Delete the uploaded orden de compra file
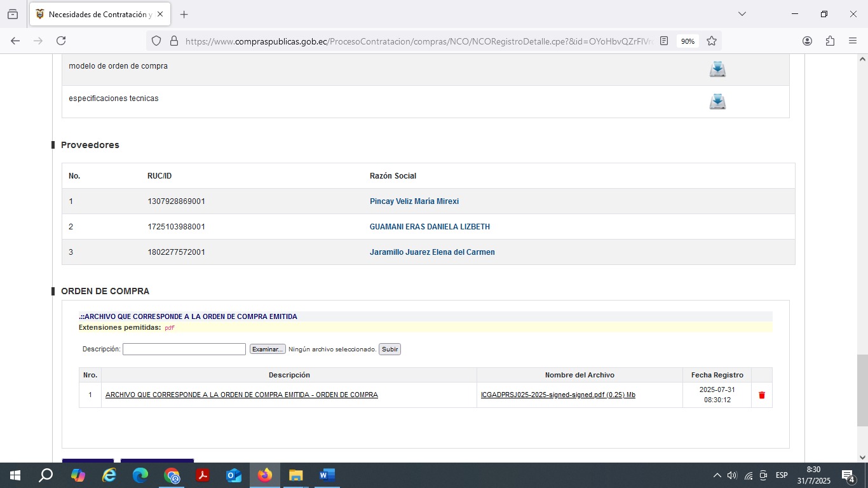Viewport: 868px width, 488px height. point(761,395)
